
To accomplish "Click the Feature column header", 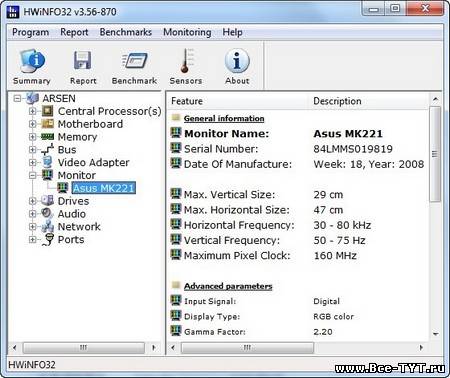I will pyautogui.click(x=238, y=101).
